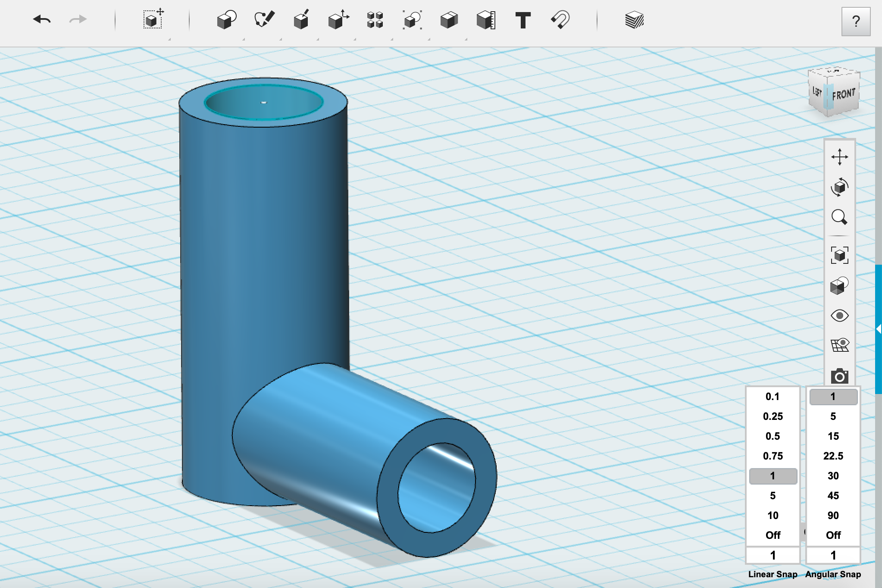Select the Pattern tool
The width and height of the screenshot is (882, 588).
coord(375,20)
